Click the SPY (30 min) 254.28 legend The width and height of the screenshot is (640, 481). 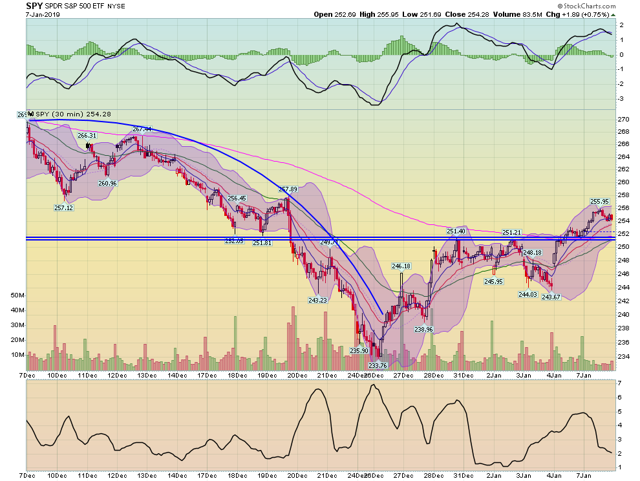pos(73,114)
